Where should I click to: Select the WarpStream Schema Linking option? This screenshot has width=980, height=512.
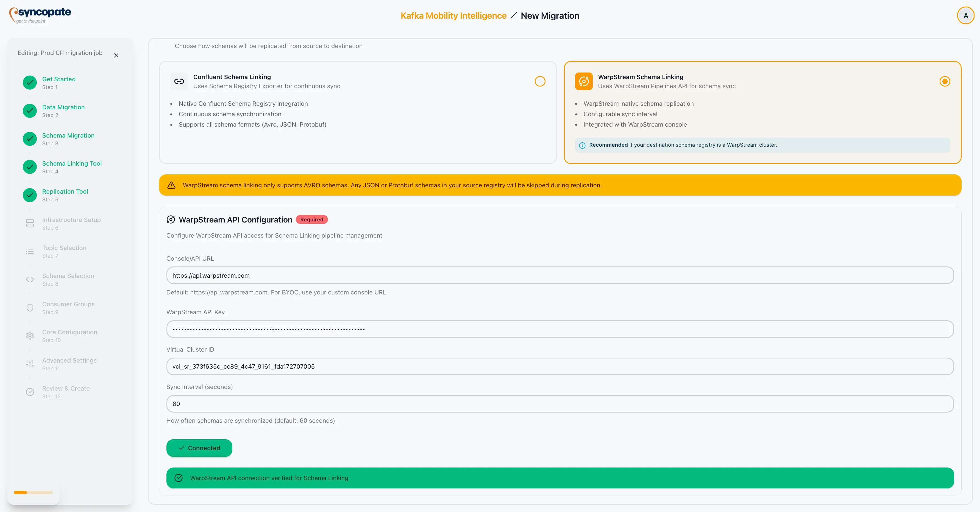click(x=945, y=81)
